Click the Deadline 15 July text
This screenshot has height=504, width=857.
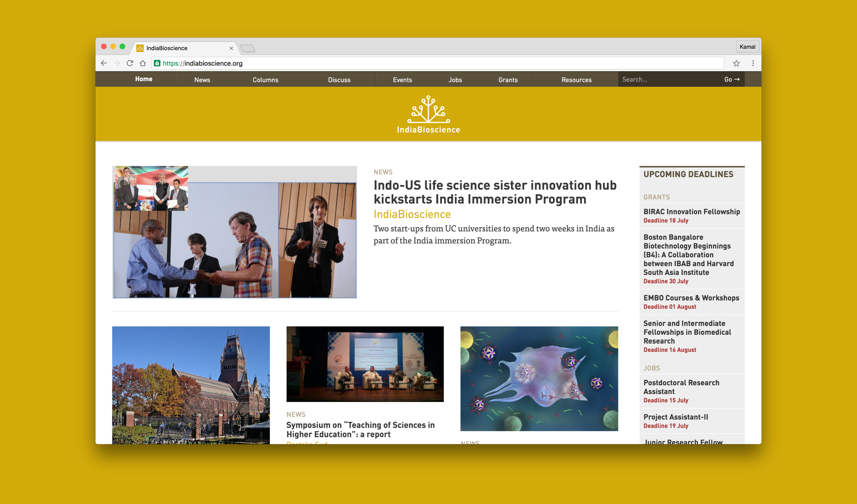pyautogui.click(x=666, y=400)
